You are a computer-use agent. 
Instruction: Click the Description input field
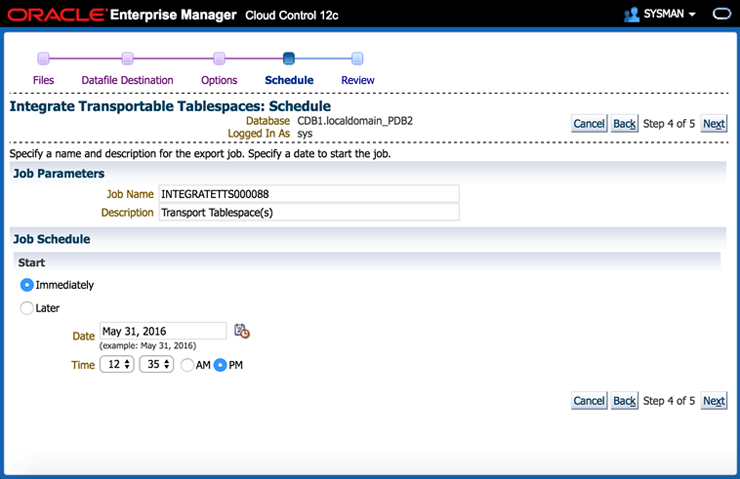309,212
